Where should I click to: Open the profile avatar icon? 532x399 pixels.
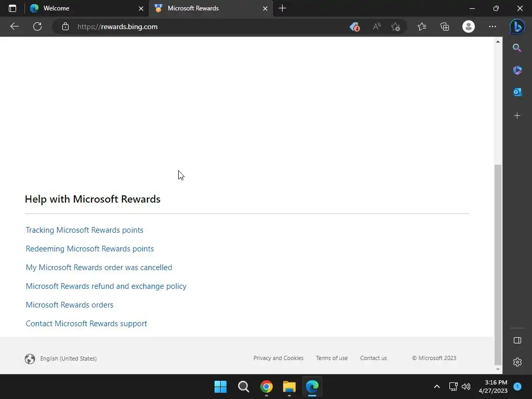tap(469, 26)
